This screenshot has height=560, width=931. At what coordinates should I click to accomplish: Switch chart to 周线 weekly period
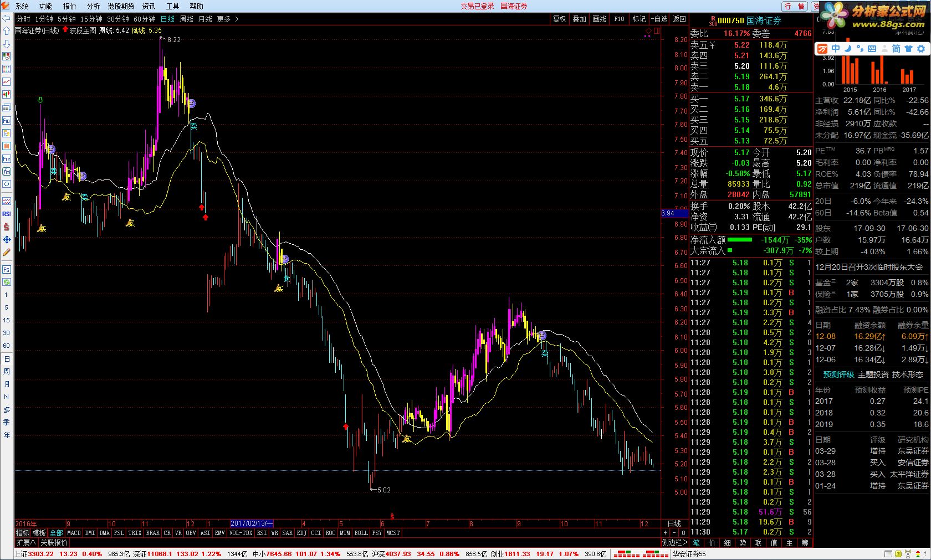click(x=186, y=19)
